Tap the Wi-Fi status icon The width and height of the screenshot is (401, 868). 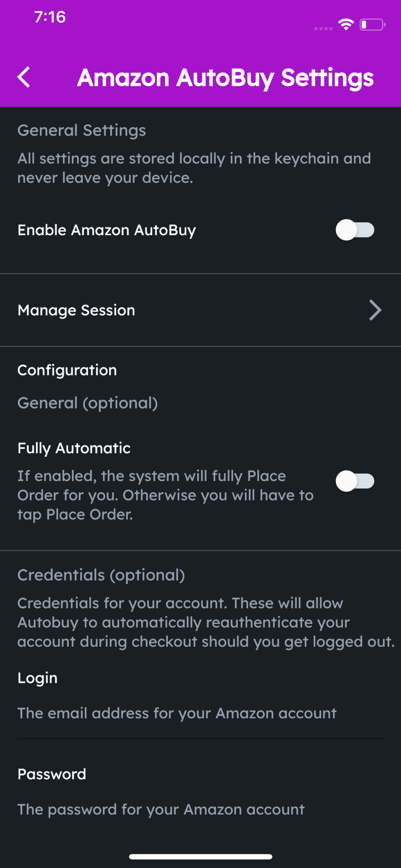(x=345, y=25)
